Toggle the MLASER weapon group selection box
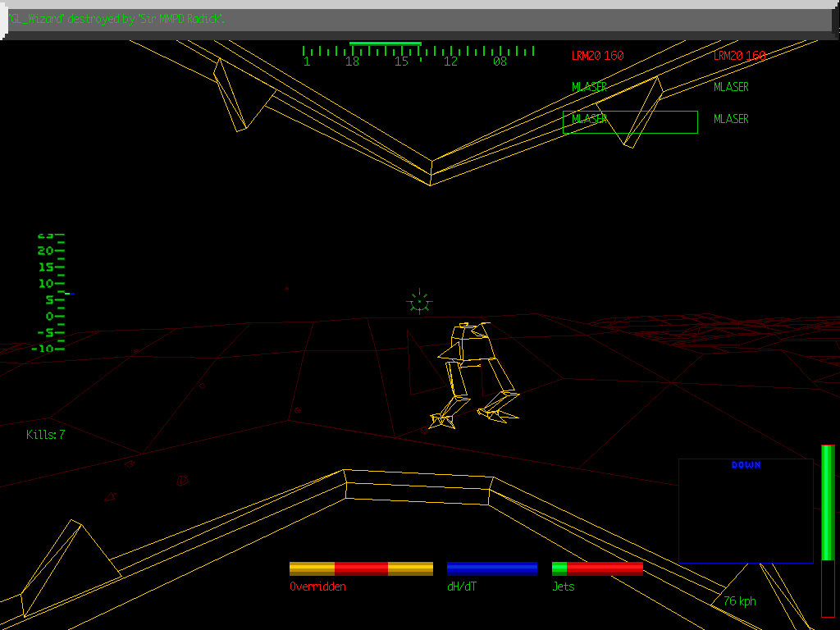The height and width of the screenshot is (630, 840). [630, 121]
